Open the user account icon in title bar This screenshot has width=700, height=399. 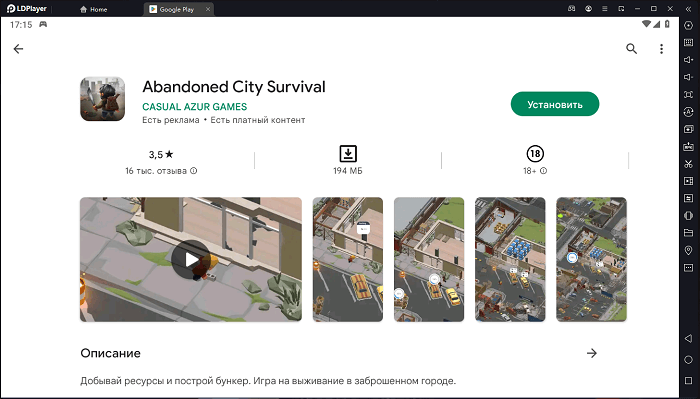click(588, 8)
